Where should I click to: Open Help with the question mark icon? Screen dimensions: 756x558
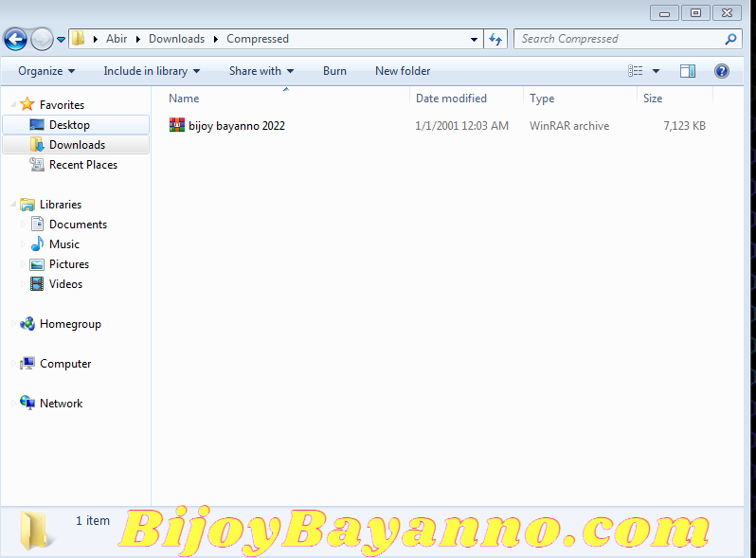(x=721, y=71)
